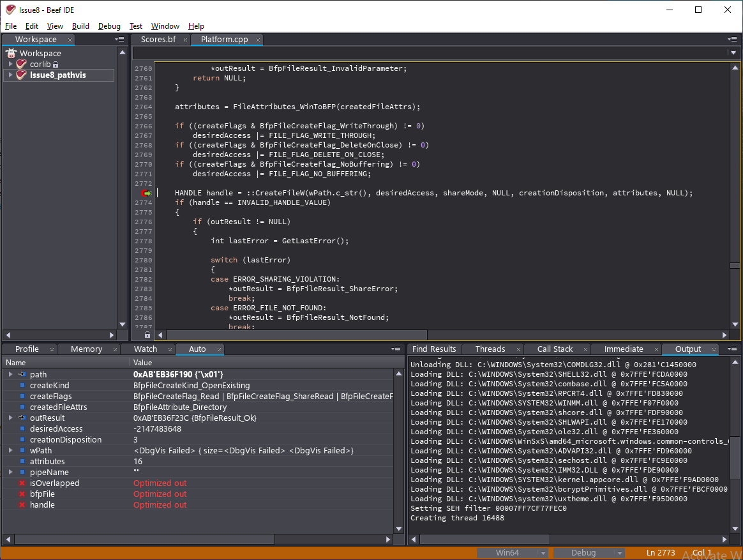Screen dimensions: 743x560
Task: Open the Test menu
Action: 135,26
